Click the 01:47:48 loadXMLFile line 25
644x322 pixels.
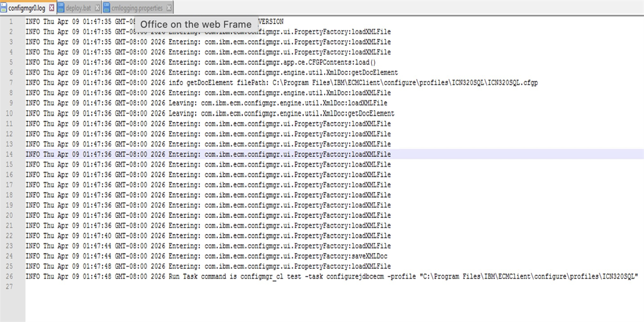tap(208, 266)
